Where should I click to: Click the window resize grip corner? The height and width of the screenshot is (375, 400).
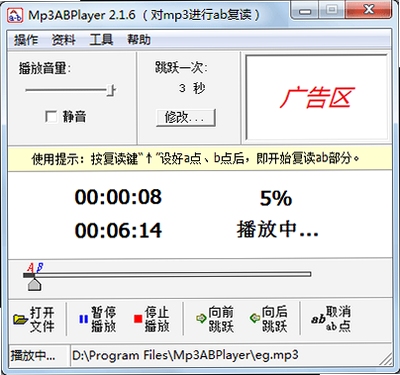click(386, 358)
